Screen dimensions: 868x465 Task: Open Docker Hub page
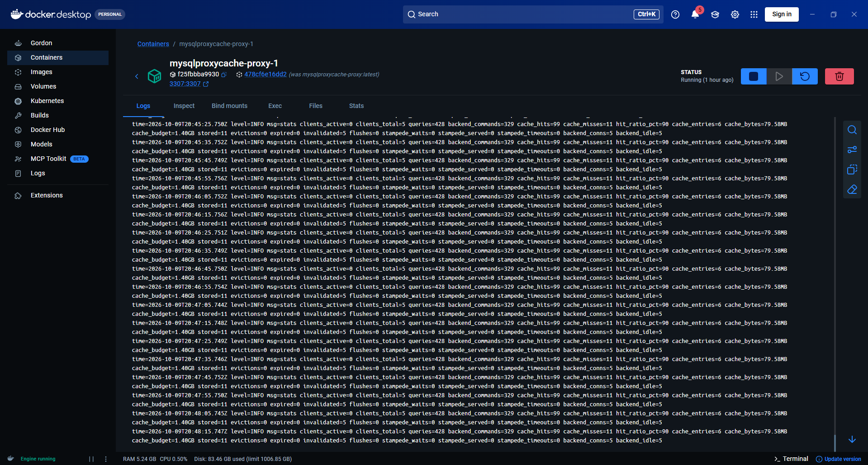tap(58, 130)
